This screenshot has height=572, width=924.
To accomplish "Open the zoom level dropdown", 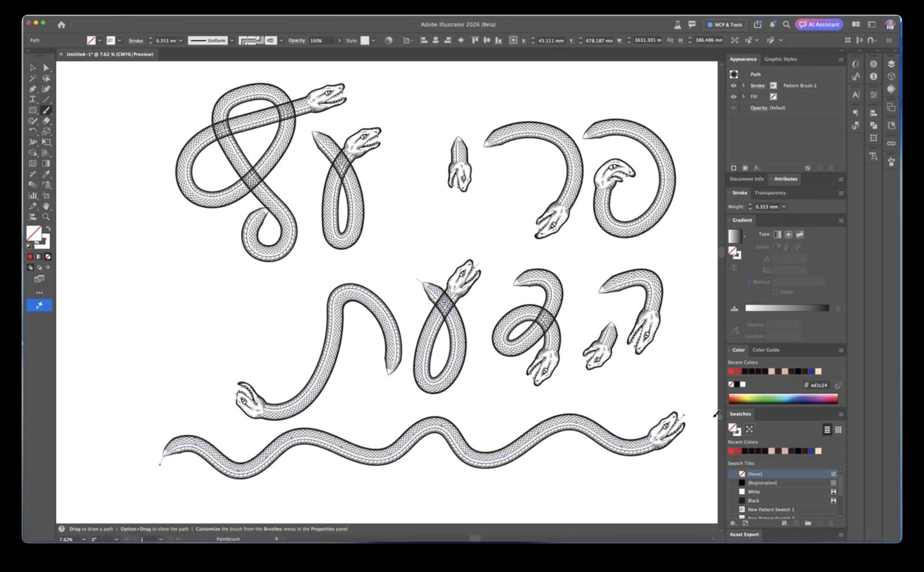I will click(x=83, y=539).
